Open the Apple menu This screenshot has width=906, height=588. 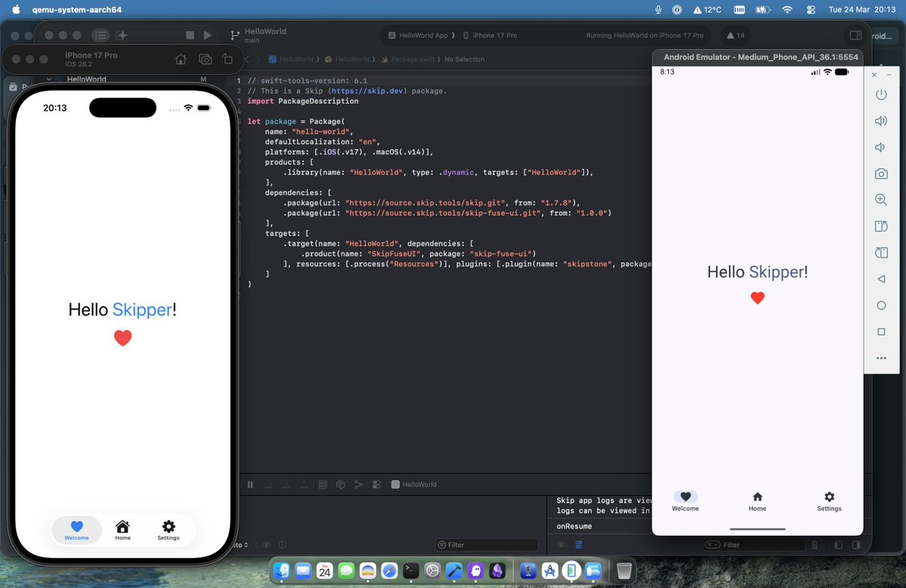(16, 10)
